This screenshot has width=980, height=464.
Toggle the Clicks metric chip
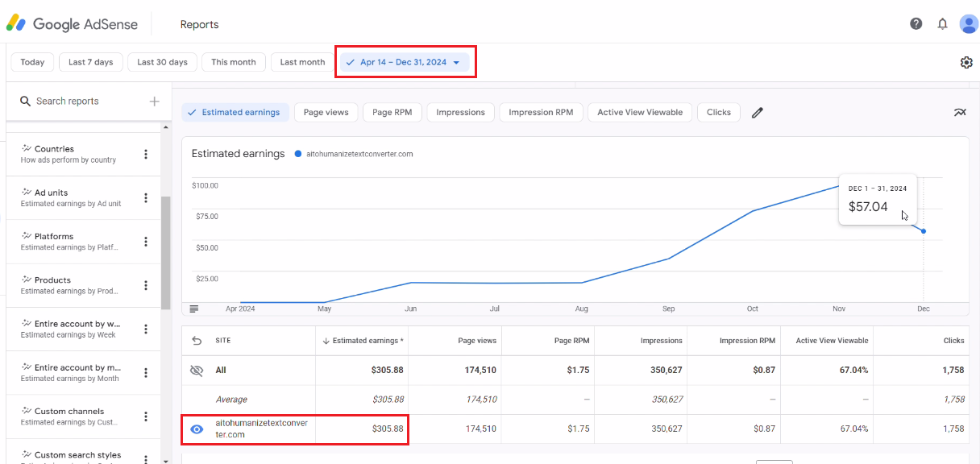[719, 112]
